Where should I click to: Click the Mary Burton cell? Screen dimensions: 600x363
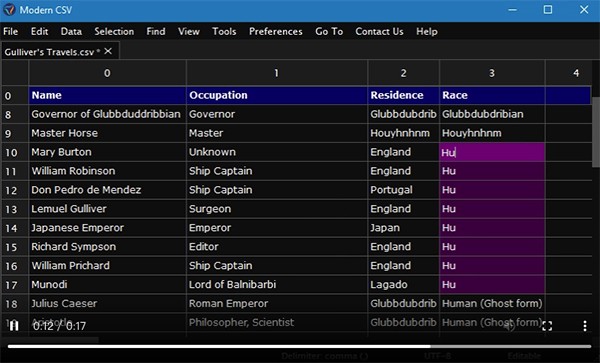[x=107, y=152]
